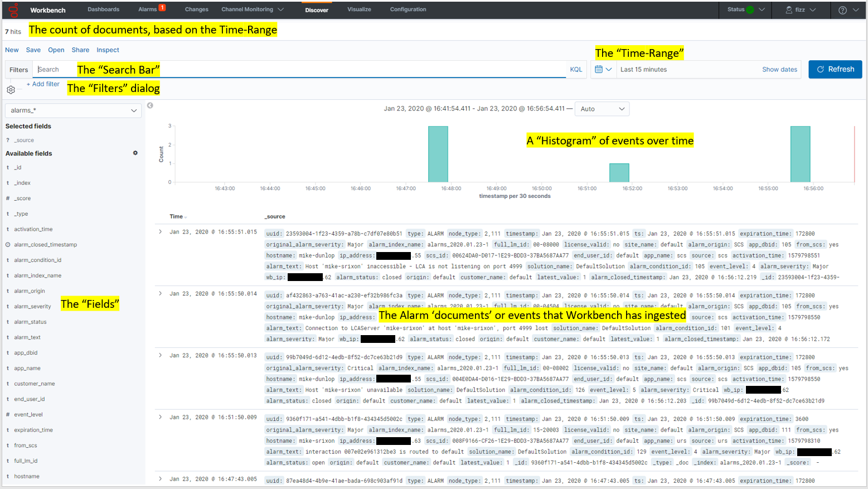The image size is (868, 489).
Task: Open Available fields settings gear
Action: (135, 153)
